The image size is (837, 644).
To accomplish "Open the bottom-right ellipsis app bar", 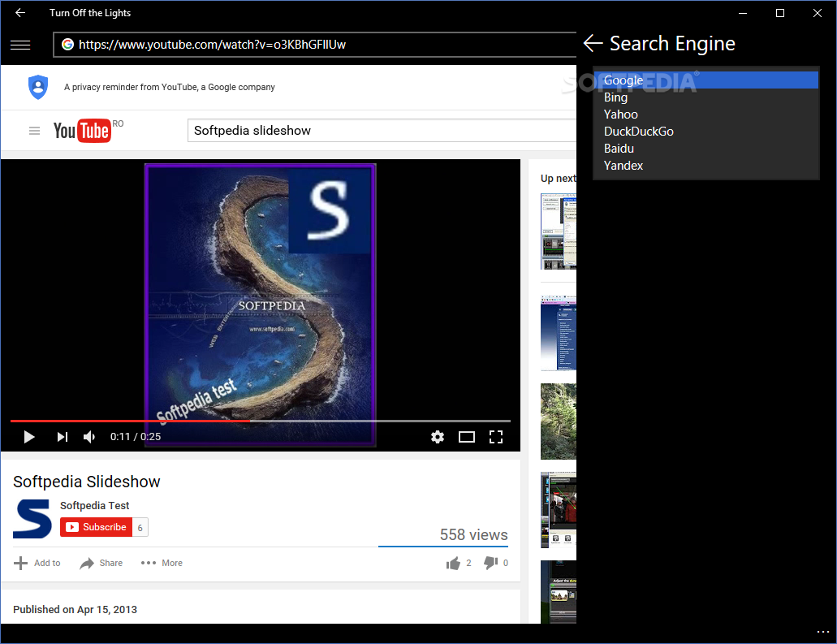I will coord(822,633).
